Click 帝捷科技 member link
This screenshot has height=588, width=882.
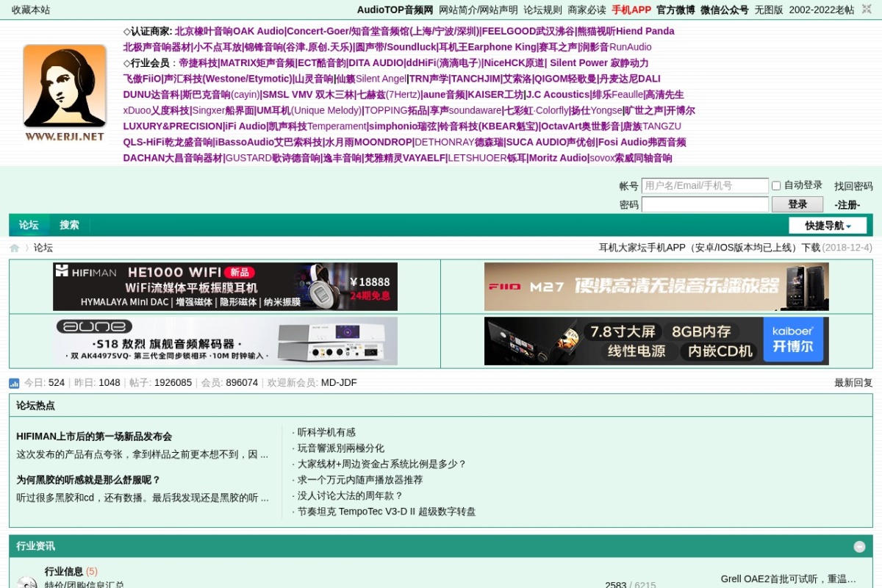198,63
